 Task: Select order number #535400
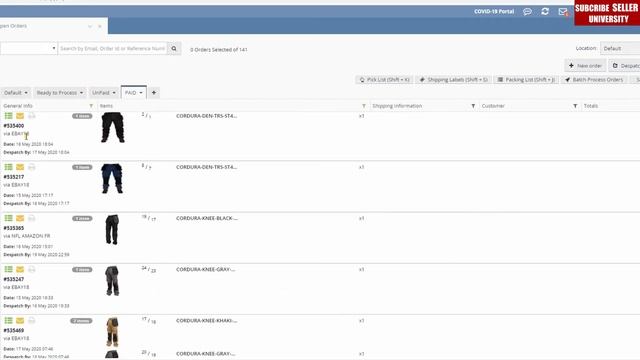click(13, 126)
